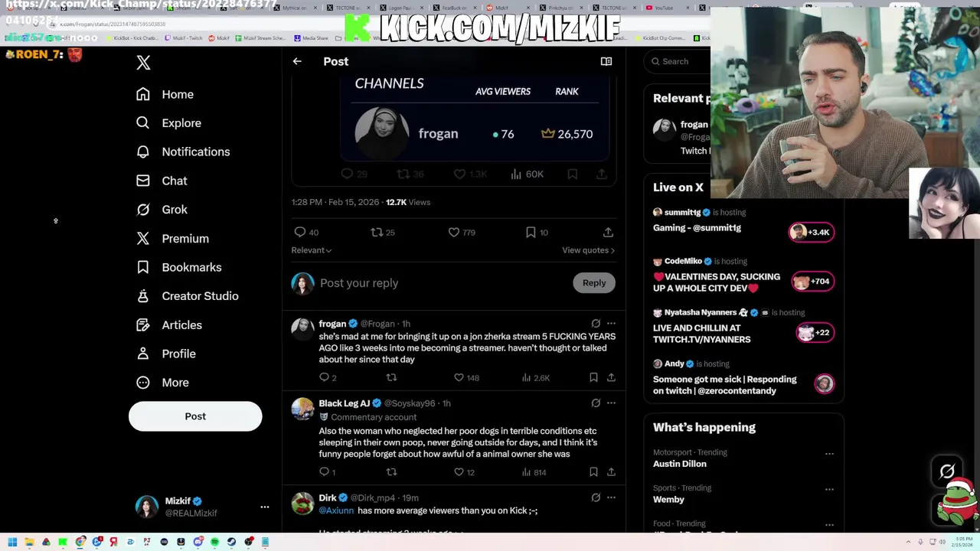Screen dimensions: 980x551
Task: Open Black Leg AJ profile name
Action: click(344, 403)
